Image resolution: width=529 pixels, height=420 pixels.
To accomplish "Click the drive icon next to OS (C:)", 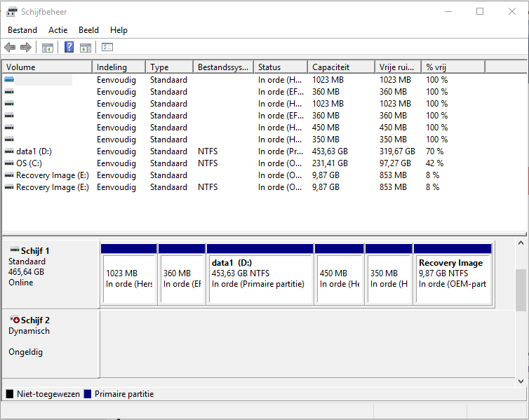I will click(x=9, y=163).
